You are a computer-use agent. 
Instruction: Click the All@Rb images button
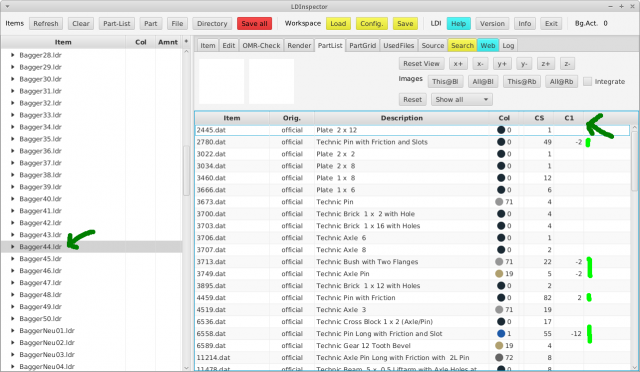click(x=561, y=82)
